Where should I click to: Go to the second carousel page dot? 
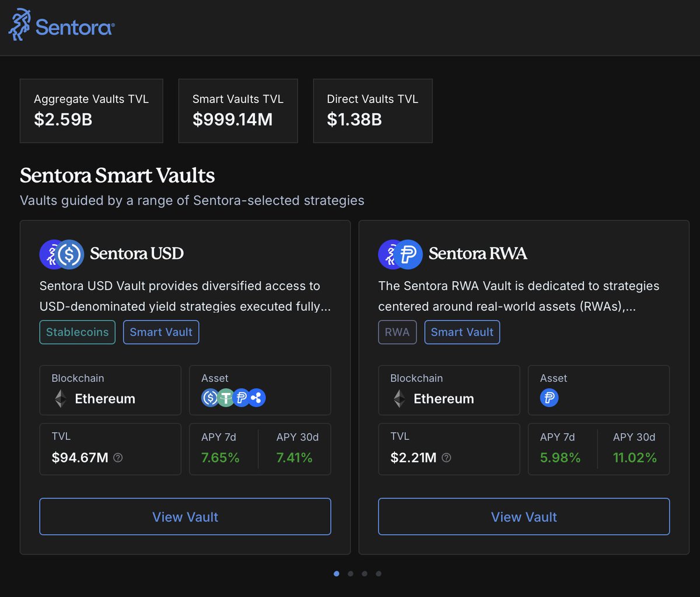(351, 574)
